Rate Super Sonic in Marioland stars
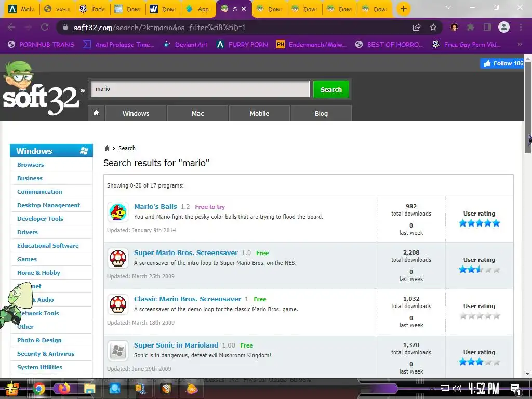Image resolution: width=532 pixels, height=399 pixels. pos(479,362)
